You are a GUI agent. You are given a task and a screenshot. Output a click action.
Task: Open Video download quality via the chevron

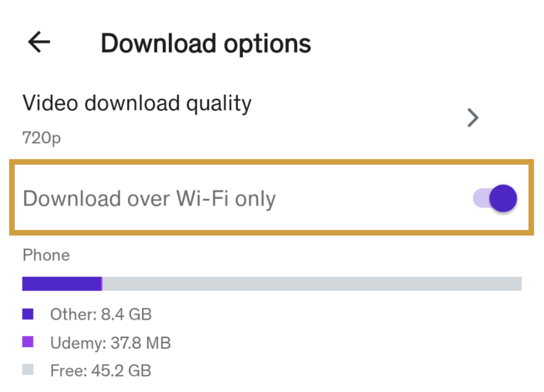(x=473, y=118)
